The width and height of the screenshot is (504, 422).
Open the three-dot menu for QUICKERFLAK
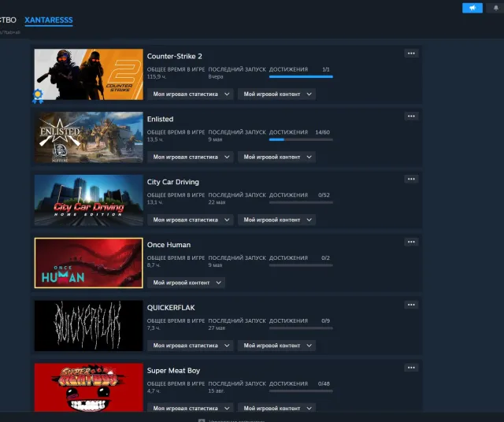click(411, 305)
